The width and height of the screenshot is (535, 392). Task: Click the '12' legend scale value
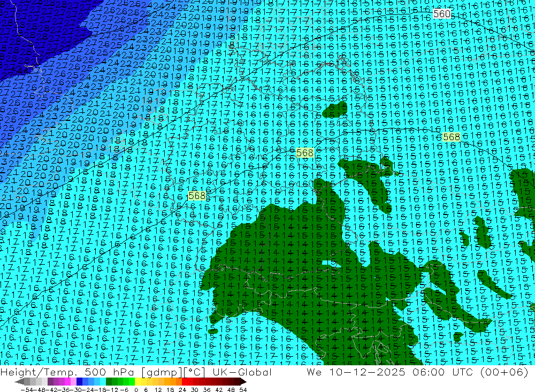158,390
